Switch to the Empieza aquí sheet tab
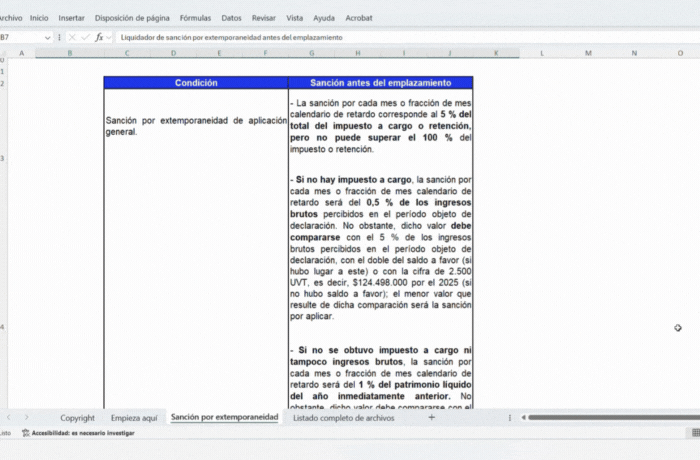 [x=134, y=418]
